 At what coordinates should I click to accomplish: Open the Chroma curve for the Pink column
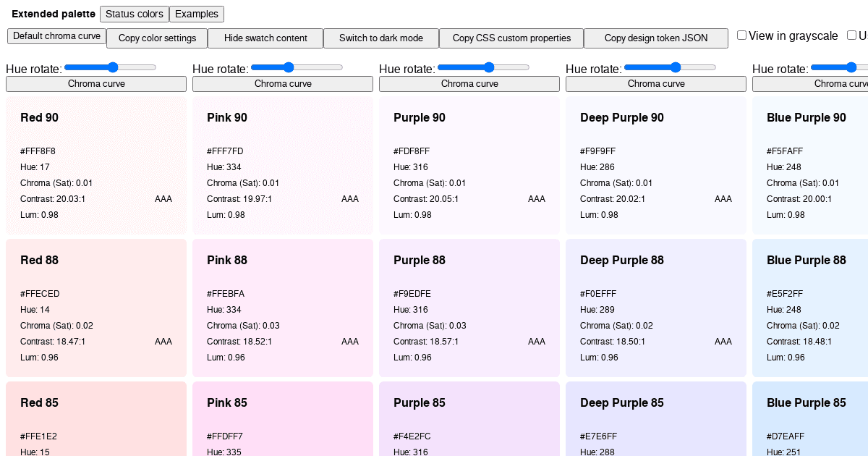click(x=282, y=83)
